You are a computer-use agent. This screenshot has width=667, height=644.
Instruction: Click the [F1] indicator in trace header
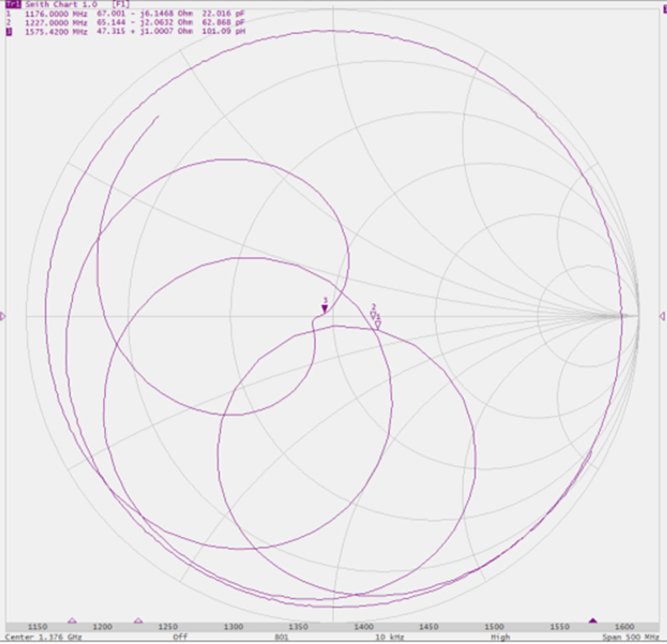(x=121, y=4)
